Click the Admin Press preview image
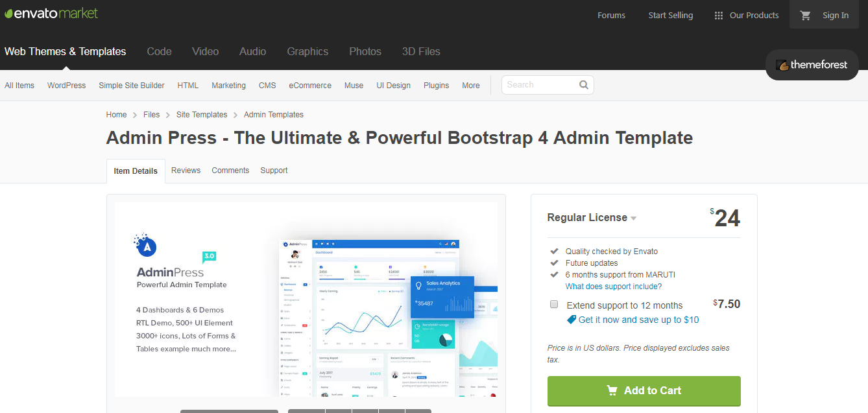 pyautogui.click(x=306, y=300)
